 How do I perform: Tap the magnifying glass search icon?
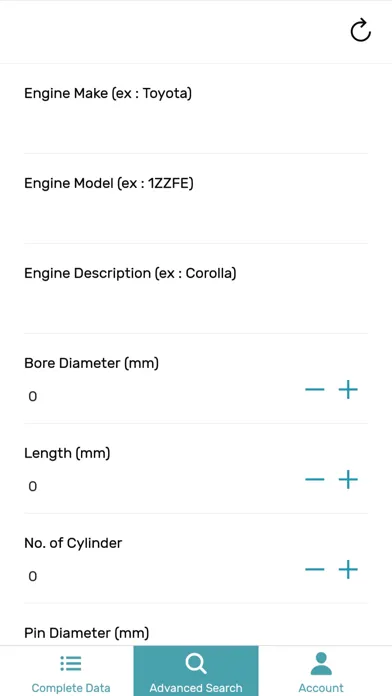pos(196,664)
